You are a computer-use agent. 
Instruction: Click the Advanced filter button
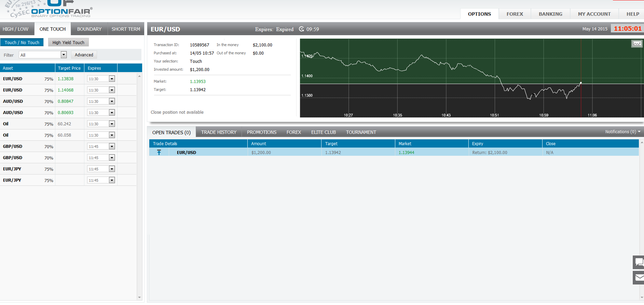[84, 55]
